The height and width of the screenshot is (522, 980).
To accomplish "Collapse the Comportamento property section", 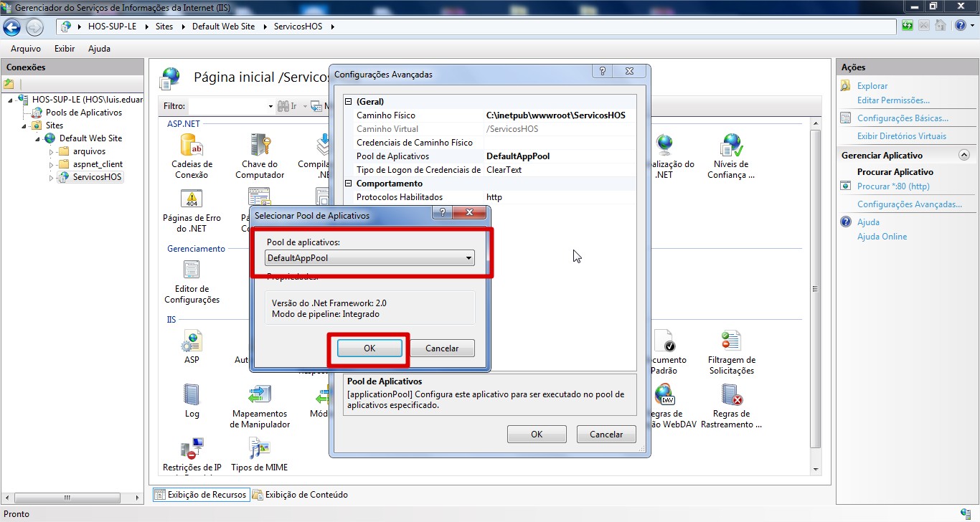I will [x=349, y=184].
